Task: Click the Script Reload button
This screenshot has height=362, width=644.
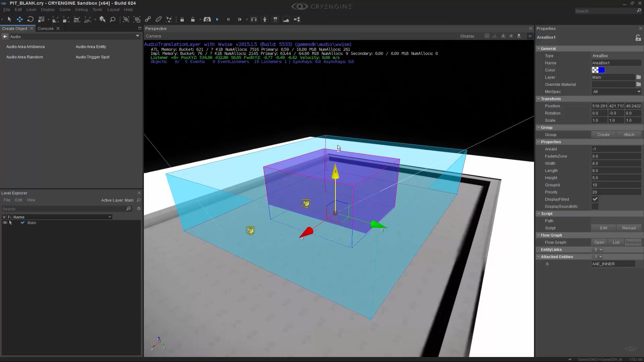Action: click(629, 228)
